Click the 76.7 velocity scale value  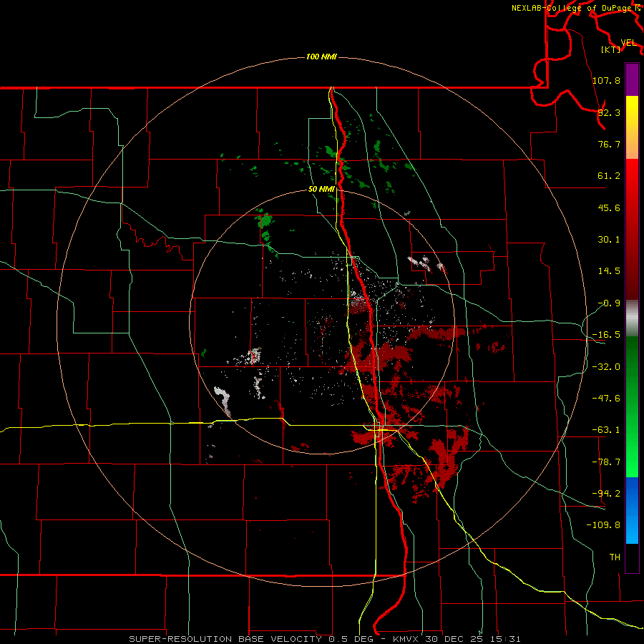609,144
